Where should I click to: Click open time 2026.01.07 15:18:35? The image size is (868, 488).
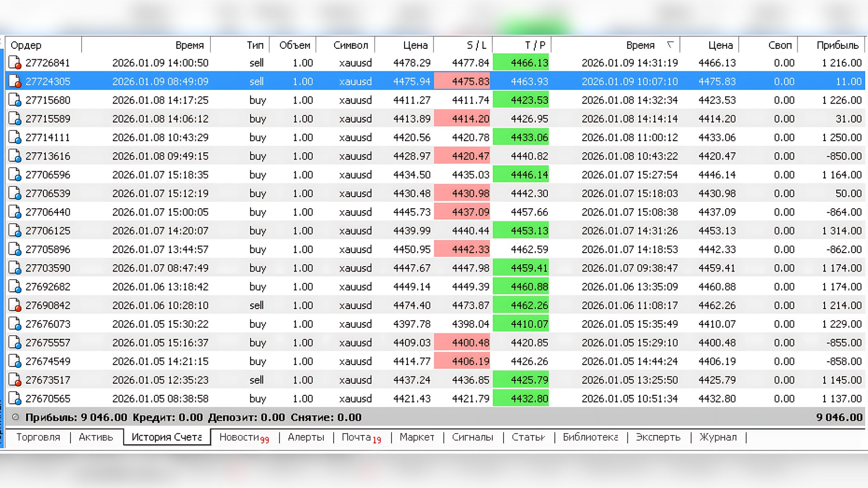(x=160, y=174)
